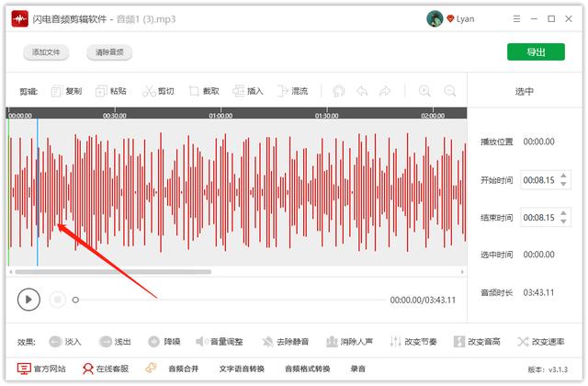Apply the 淡出 fade-out effect
Image resolution: width=588 pixels, height=386 pixels.
tap(115, 342)
